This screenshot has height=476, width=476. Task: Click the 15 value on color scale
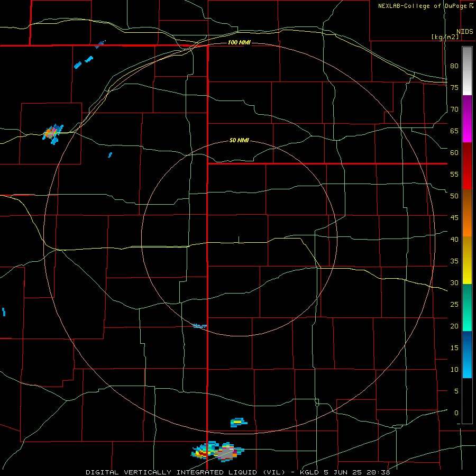[x=454, y=348]
